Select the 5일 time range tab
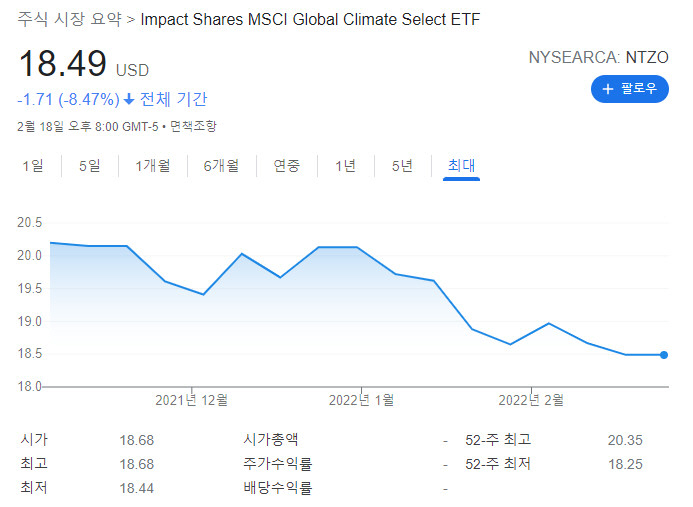693x507 pixels. click(x=90, y=166)
